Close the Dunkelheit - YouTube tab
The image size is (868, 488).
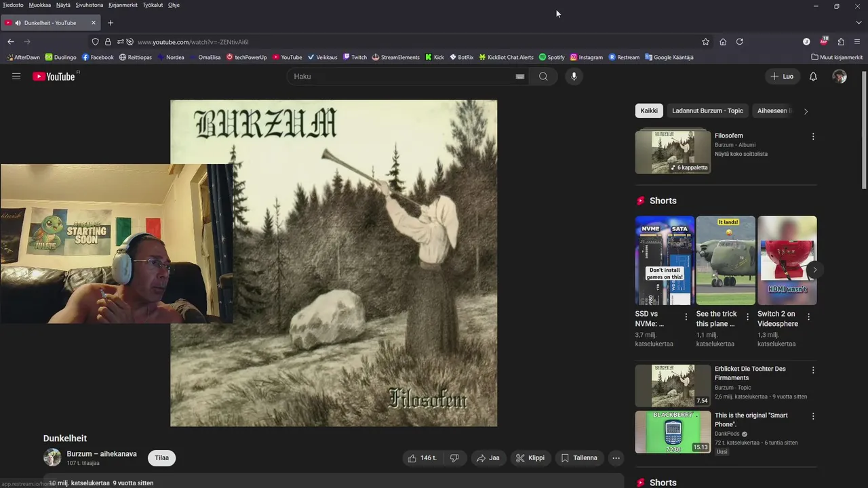(x=94, y=22)
